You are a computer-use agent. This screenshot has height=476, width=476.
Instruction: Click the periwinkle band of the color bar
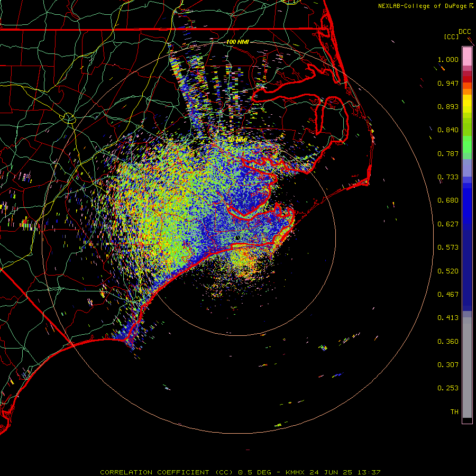(x=467, y=168)
